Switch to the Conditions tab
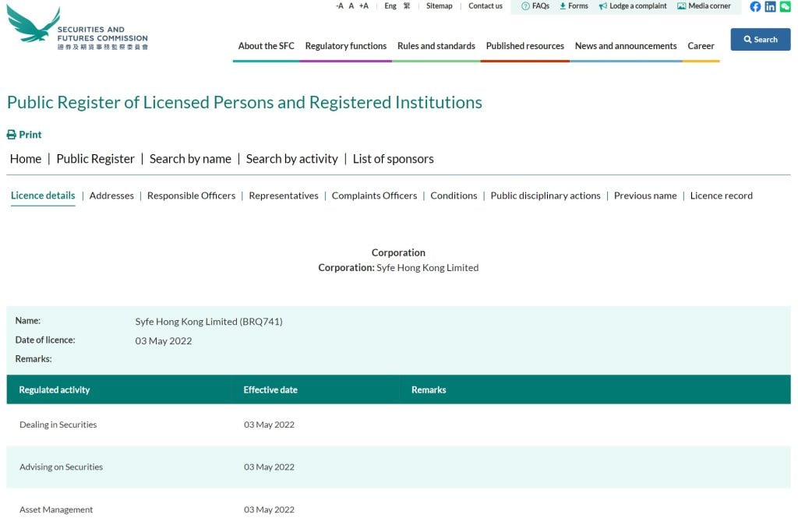This screenshot has width=798, height=532. pyautogui.click(x=454, y=196)
